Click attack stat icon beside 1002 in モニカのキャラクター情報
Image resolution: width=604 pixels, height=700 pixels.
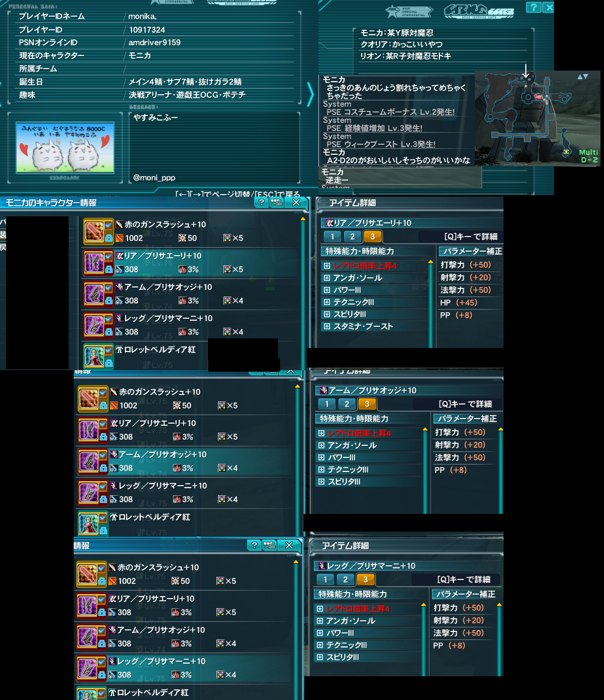[120, 238]
